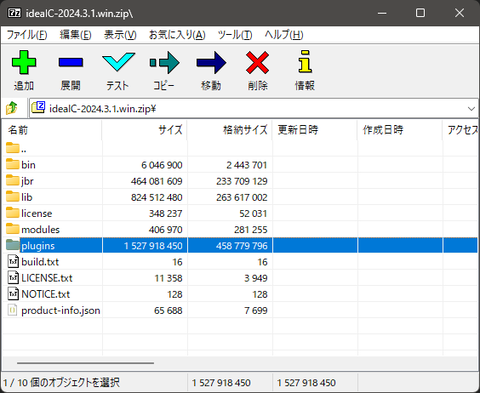Click the size value '6 046 900'
The image size is (480, 393).
[x=162, y=165]
